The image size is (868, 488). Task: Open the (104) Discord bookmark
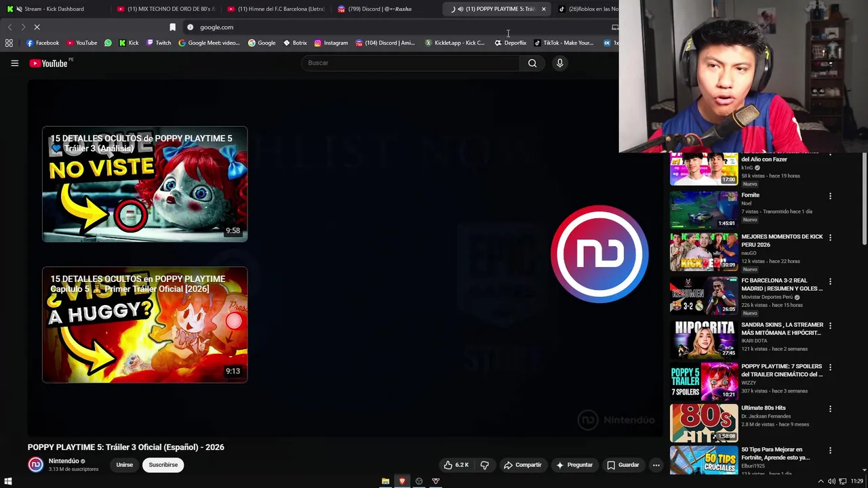[385, 43]
